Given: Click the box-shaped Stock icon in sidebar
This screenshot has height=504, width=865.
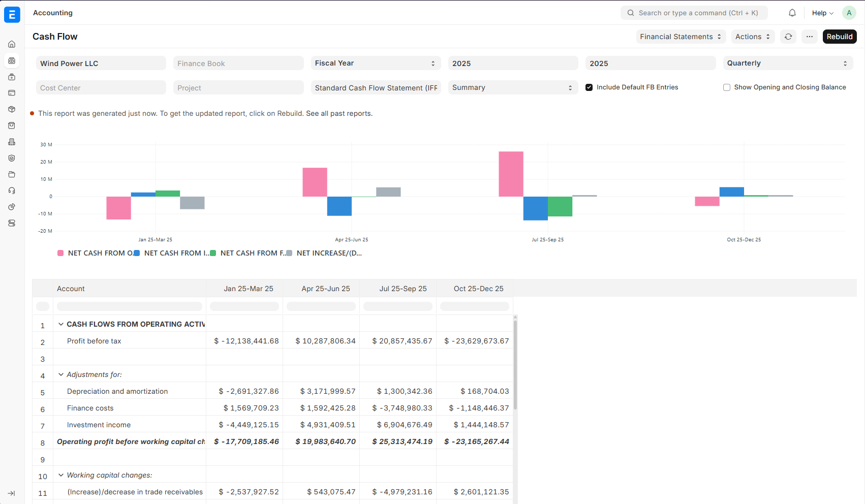Looking at the screenshot, I should [12, 109].
